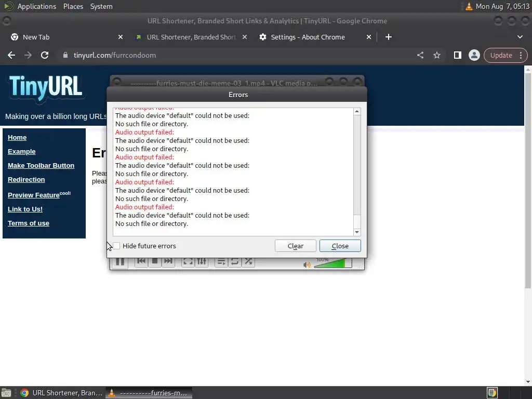Clear the errors list
The width and height of the screenshot is (532, 399).
pyautogui.click(x=295, y=246)
